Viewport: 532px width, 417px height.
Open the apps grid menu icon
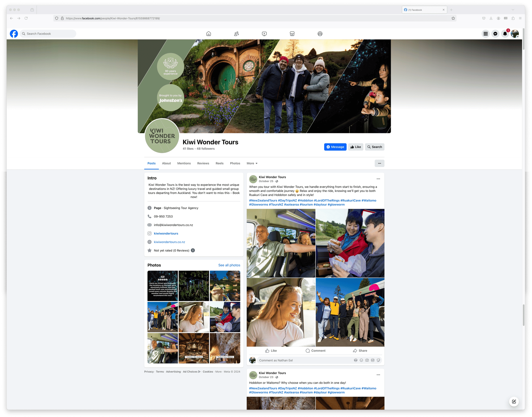(x=485, y=34)
